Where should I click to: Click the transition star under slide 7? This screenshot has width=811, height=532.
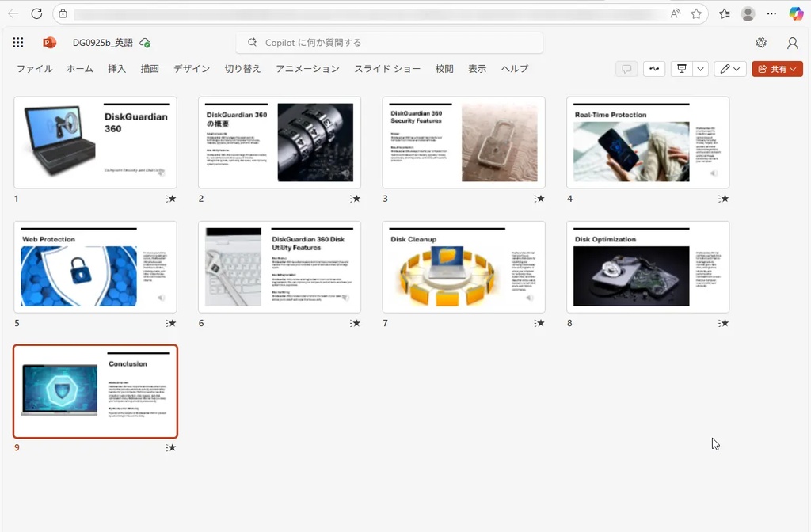pyautogui.click(x=539, y=323)
